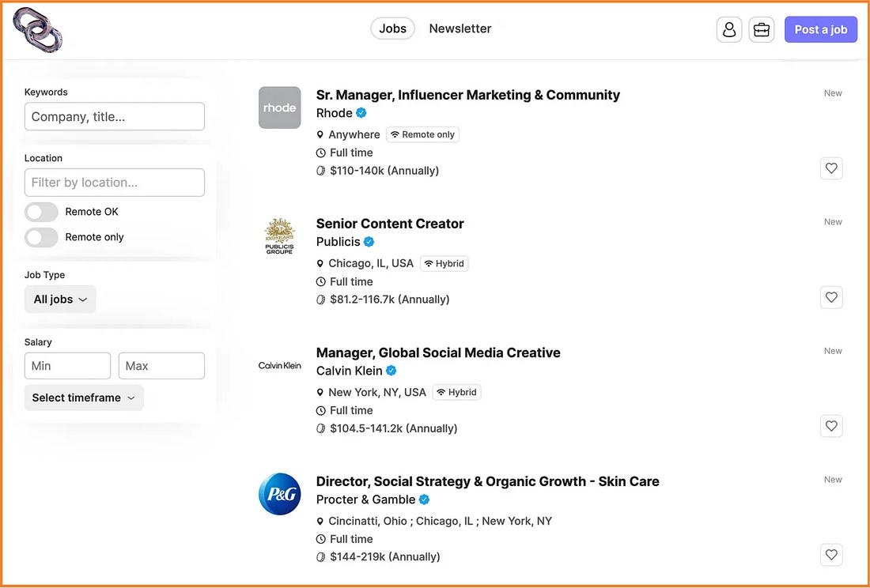This screenshot has height=588, width=870.
Task: Click the Post a job button
Action: [821, 29]
